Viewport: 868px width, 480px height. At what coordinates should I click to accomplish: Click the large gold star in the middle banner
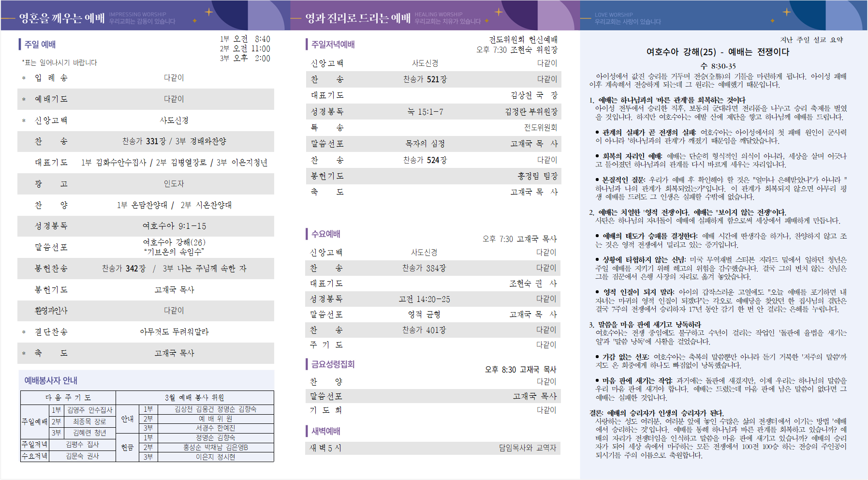pos(499,12)
